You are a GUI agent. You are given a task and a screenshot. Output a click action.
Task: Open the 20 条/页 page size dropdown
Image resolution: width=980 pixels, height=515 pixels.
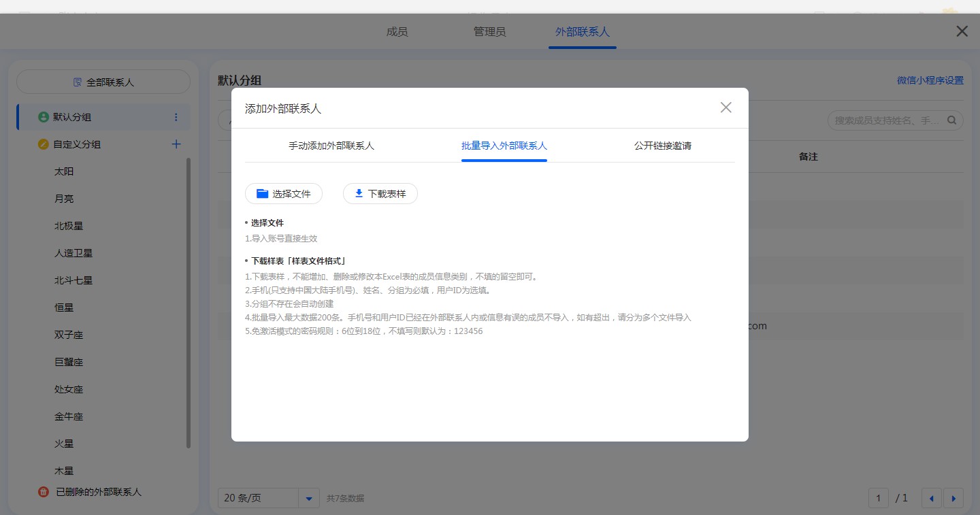tap(308, 498)
